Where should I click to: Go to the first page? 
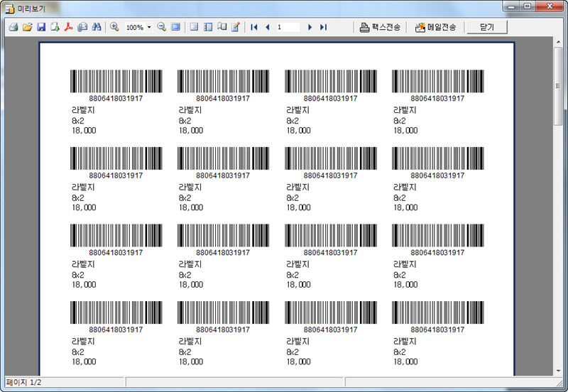(254, 27)
